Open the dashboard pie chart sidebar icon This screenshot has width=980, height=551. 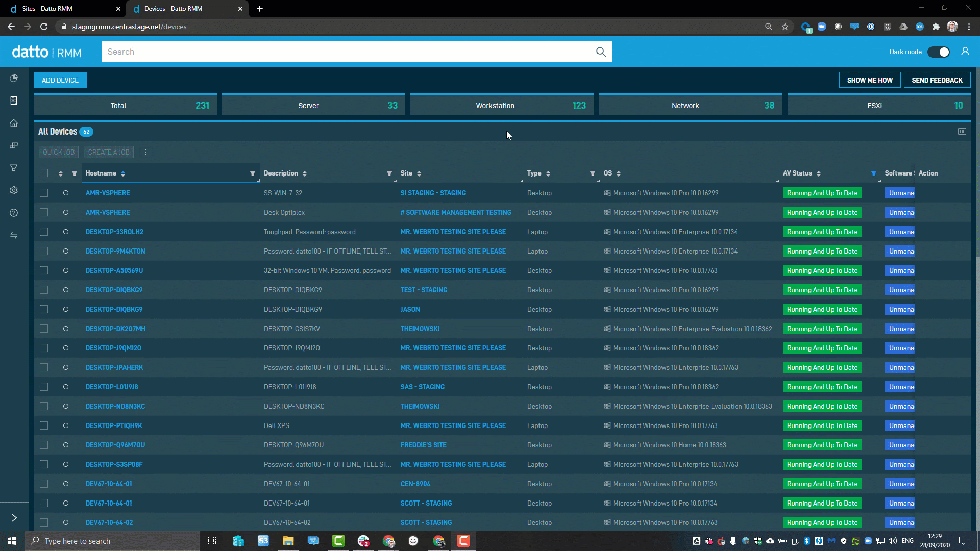tap(14, 78)
